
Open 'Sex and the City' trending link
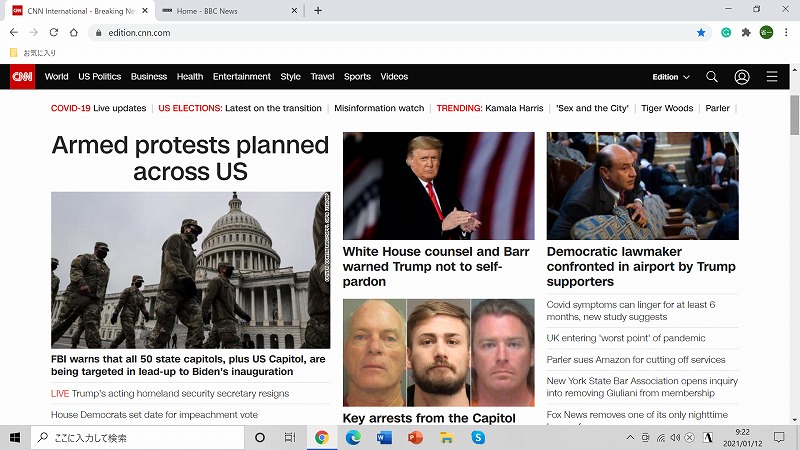tap(592, 108)
